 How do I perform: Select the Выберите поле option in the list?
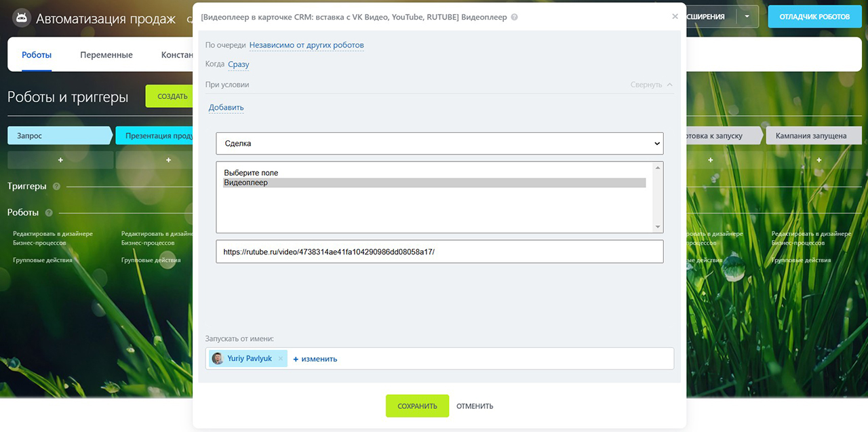coord(434,173)
